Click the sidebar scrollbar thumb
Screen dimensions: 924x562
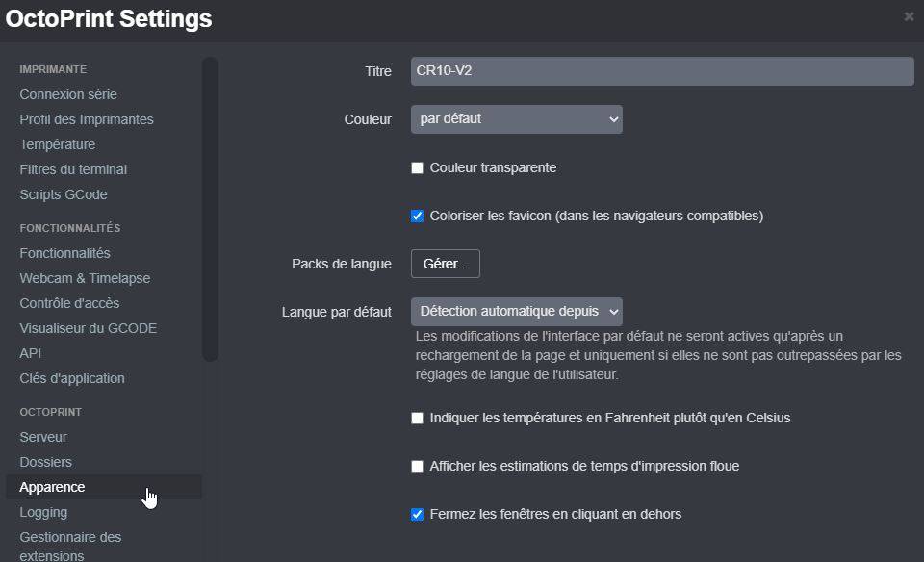click(x=211, y=209)
